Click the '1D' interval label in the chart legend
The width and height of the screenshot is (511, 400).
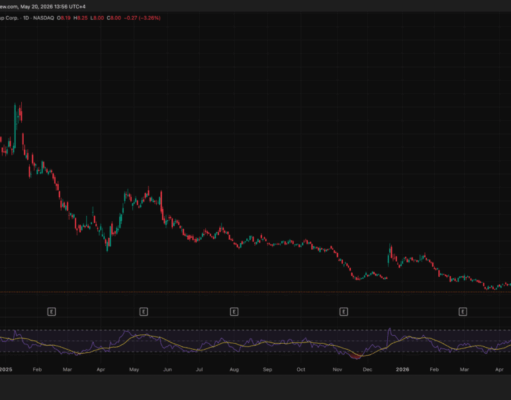click(26, 18)
